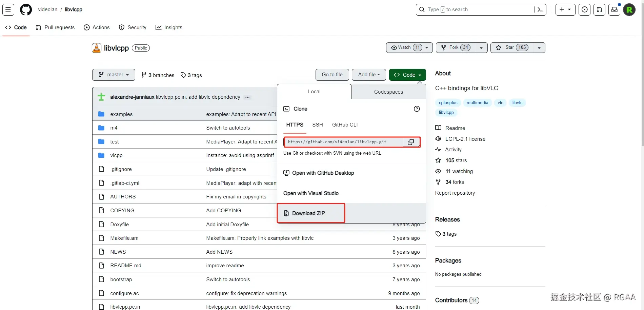The width and height of the screenshot is (644, 310).
Task: Open the command palette icon
Action: pos(540,9)
